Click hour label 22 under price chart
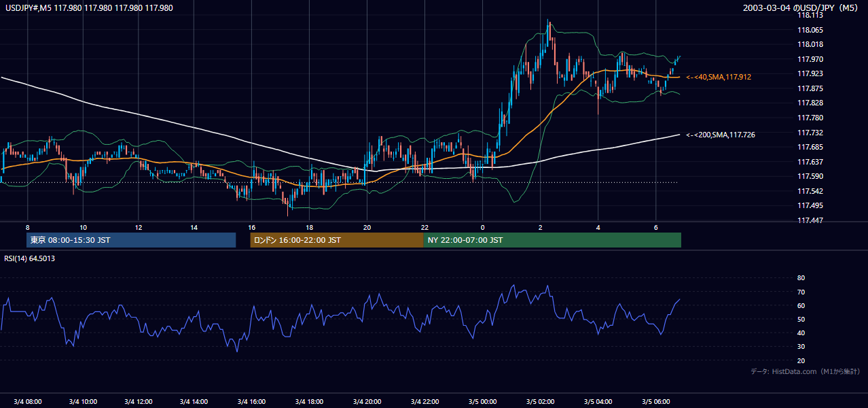Image resolution: width=868 pixels, height=408 pixels. coord(424,227)
